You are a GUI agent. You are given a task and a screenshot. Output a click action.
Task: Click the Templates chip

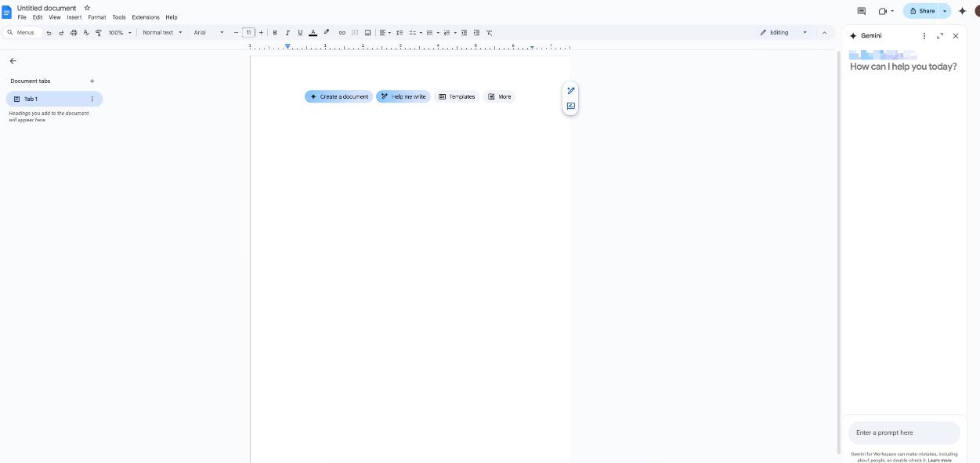[457, 97]
